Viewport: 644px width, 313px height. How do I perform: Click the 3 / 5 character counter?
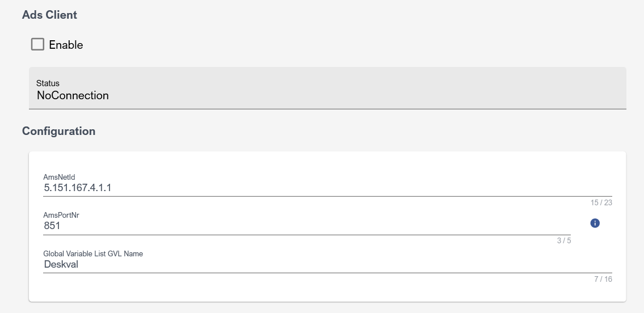pyautogui.click(x=563, y=240)
